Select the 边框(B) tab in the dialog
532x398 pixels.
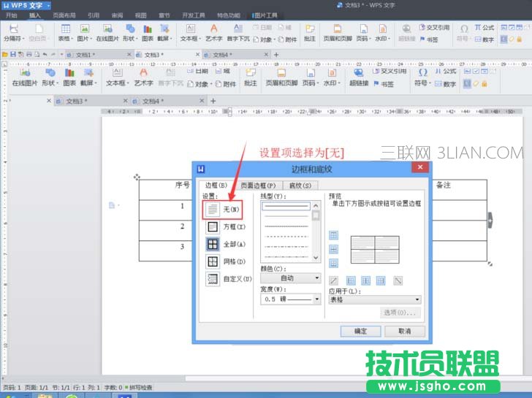(x=216, y=185)
